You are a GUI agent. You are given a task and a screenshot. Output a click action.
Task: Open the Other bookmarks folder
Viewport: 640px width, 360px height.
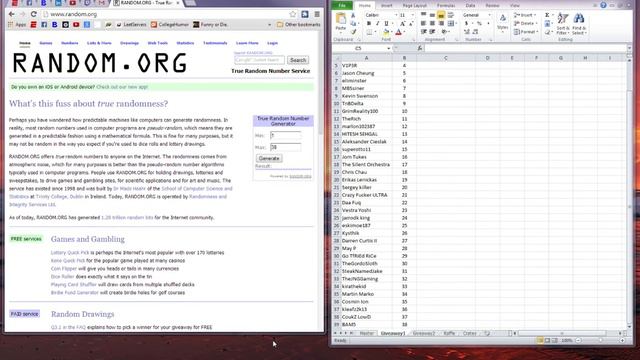(x=298, y=25)
